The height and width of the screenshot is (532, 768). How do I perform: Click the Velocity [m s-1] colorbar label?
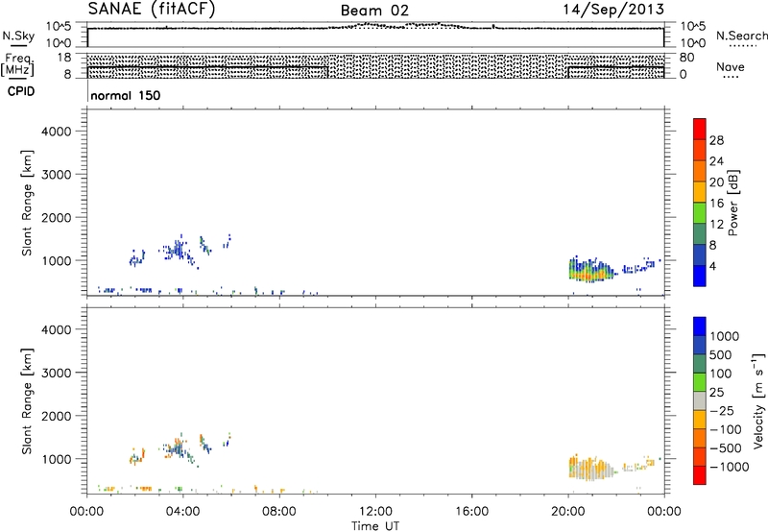coord(758,401)
